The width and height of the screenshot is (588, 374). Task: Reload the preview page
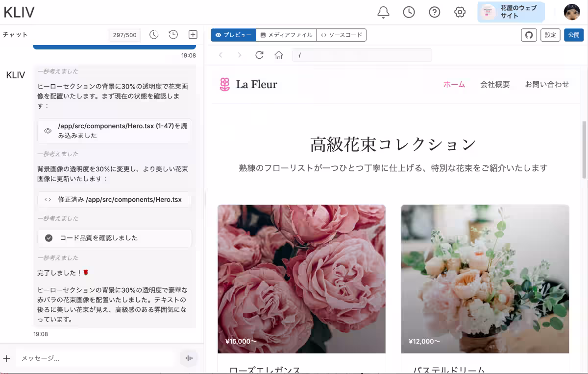(260, 55)
